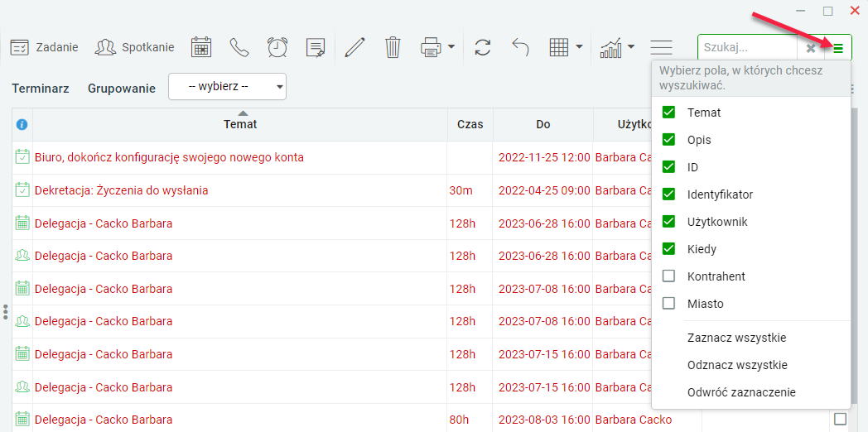Click the task icon of the Biuro row
The width and height of the screenshot is (868, 432).
pos(22,157)
